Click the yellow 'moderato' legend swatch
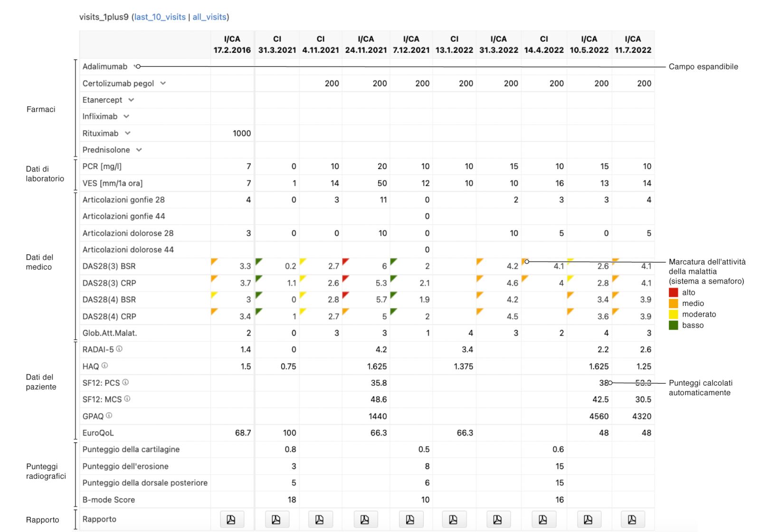The height and width of the screenshot is (532, 760). [673, 314]
